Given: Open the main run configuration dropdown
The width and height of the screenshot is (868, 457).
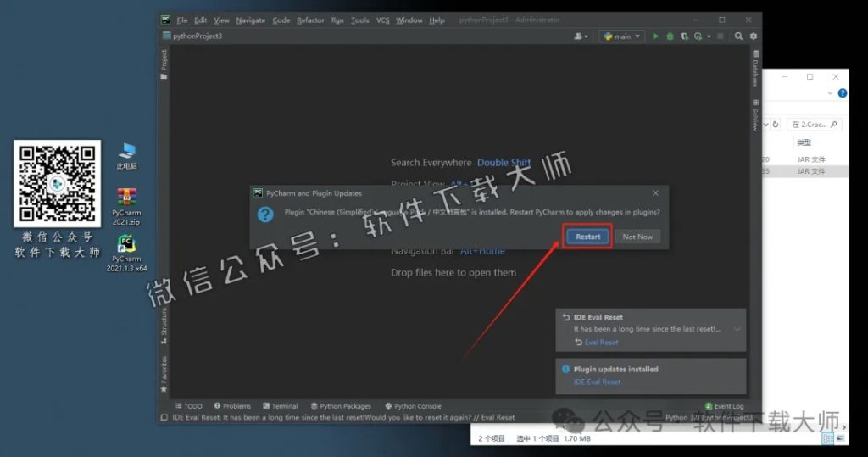Looking at the screenshot, I should tap(622, 36).
